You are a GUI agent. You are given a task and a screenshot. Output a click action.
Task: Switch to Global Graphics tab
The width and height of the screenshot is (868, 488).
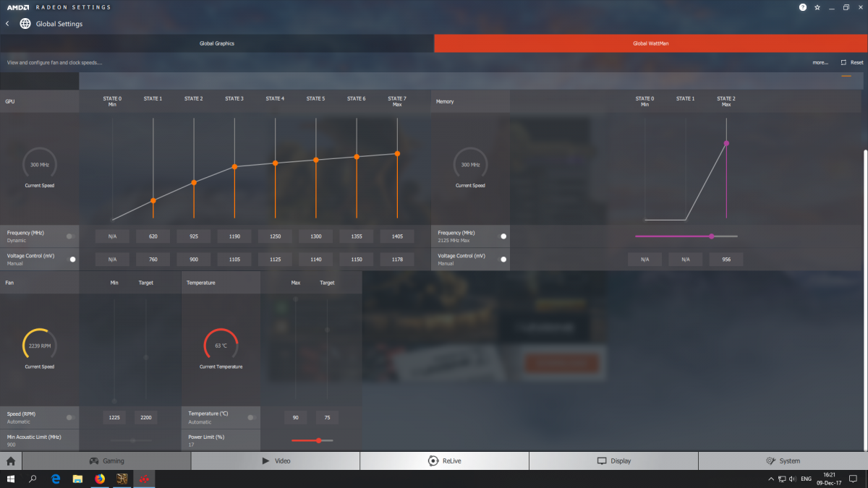click(217, 43)
